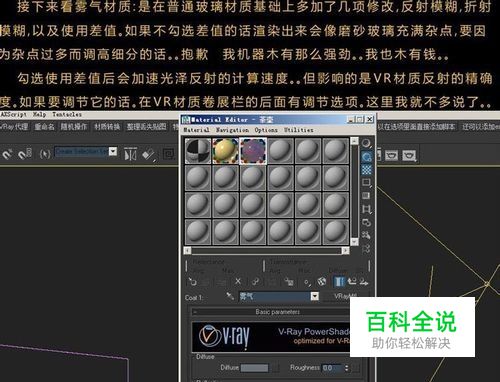The image size is (500, 382).
Task: Click the Make Preview icon
Action: pyautogui.click(x=366, y=209)
